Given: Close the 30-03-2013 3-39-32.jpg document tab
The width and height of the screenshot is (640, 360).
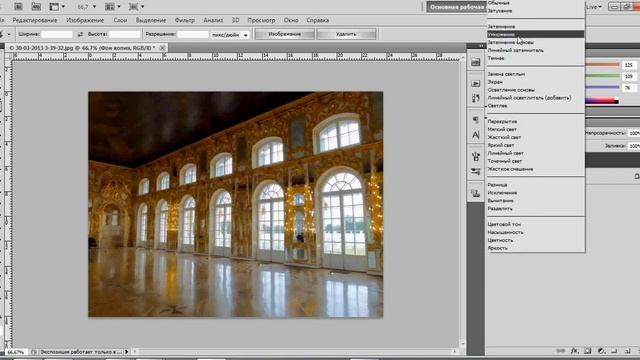Looking at the screenshot, I should (x=162, y=48).
